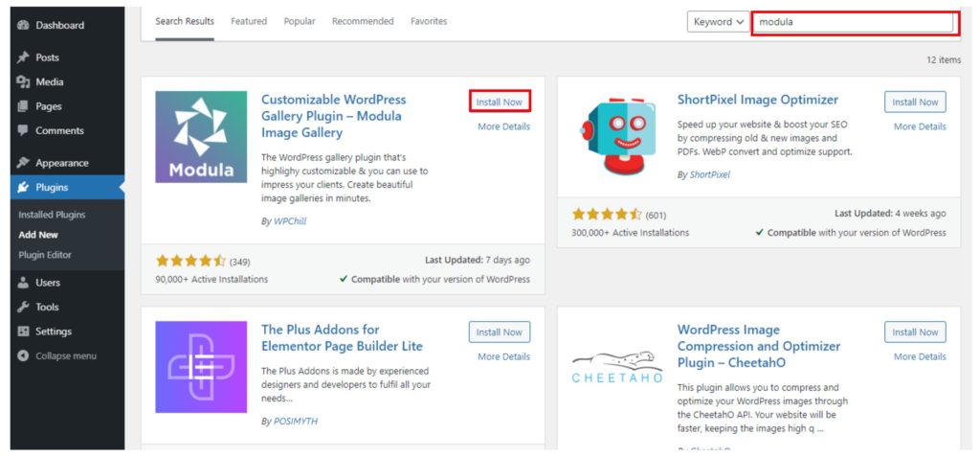Open the Recommended plugins tab
Image resolution: width=980 pixels, height=457 pixels.
[363, 21]
